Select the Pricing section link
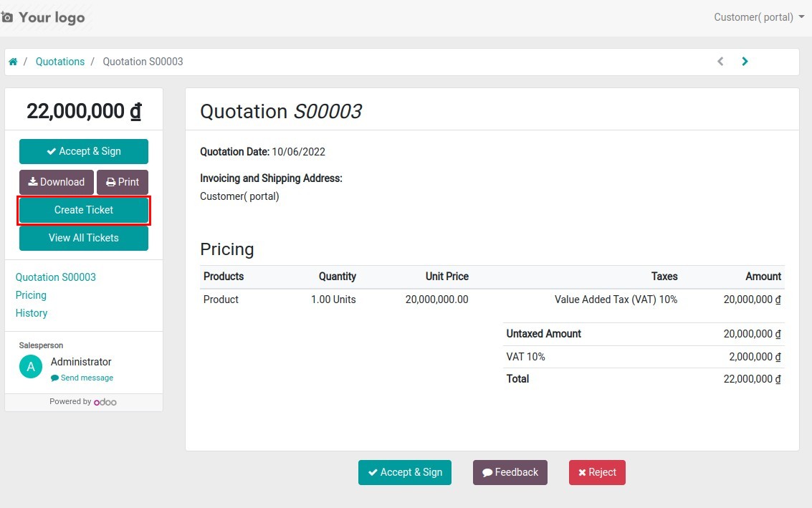The image size is (812, 508). (31, 295)
